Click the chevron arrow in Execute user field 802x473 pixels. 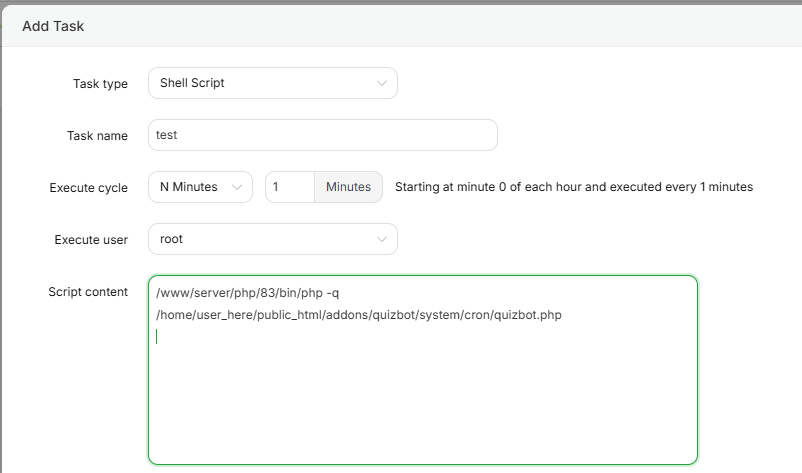tap(382, 239)
